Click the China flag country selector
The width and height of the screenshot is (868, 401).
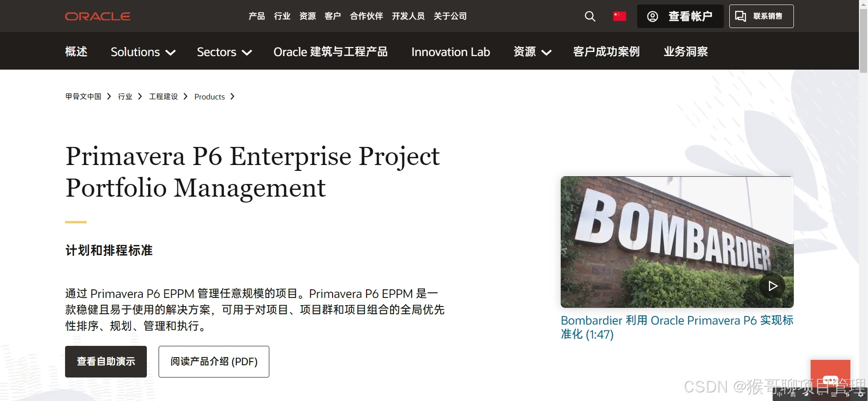pyautogui.click(x=619, y=16)
